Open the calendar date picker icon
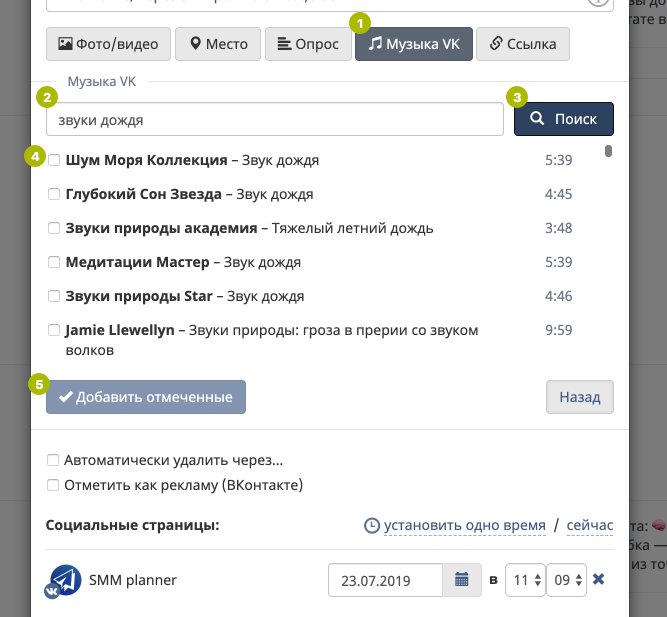Viewport: 667px width, 617px height. coord(462,580)
